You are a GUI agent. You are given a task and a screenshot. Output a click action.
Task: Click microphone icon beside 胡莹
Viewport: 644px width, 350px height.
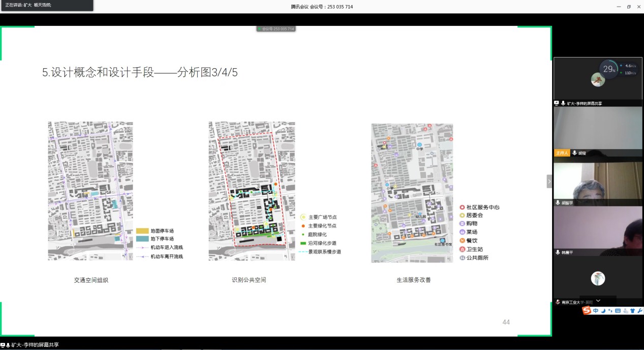pyautogui.click(x=574, y=153)
